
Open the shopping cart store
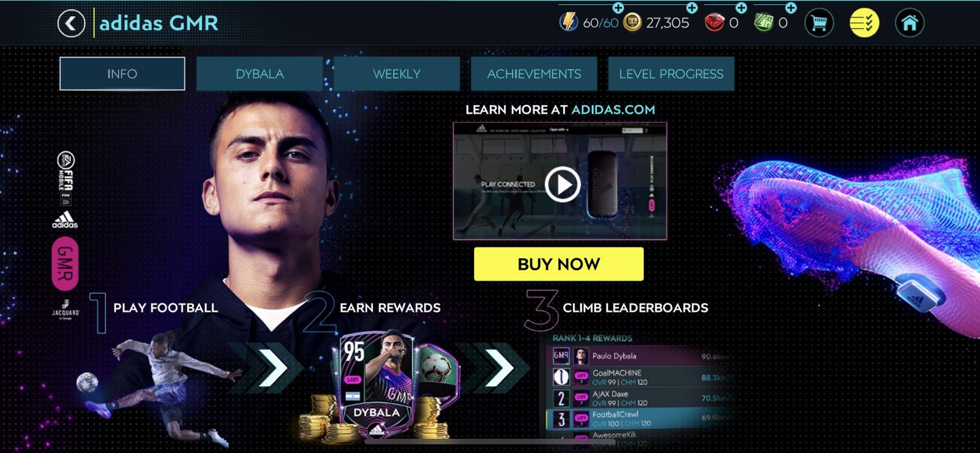(818, 23)
